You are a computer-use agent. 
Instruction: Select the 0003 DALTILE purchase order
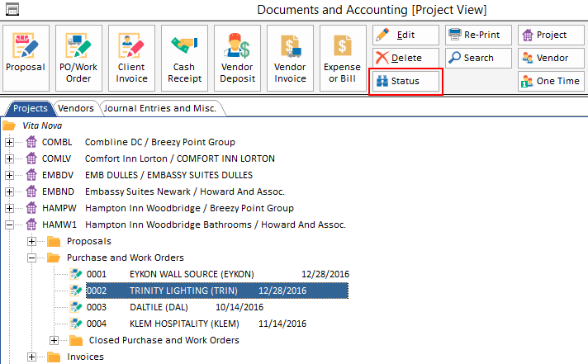point(159,307)
